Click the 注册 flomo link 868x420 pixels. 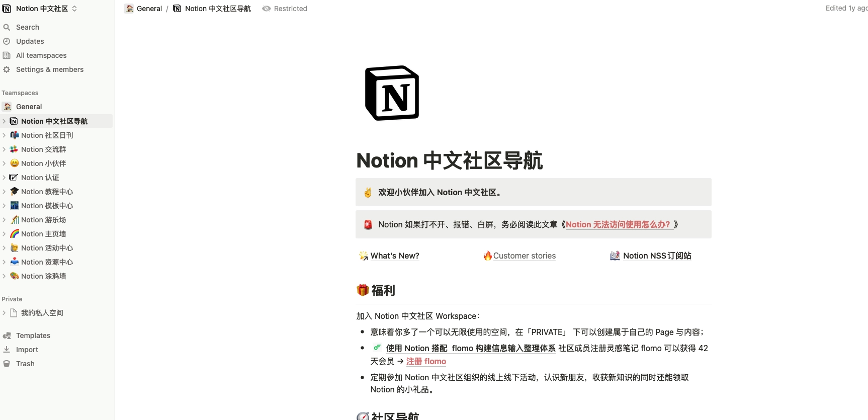click(426, 361)
